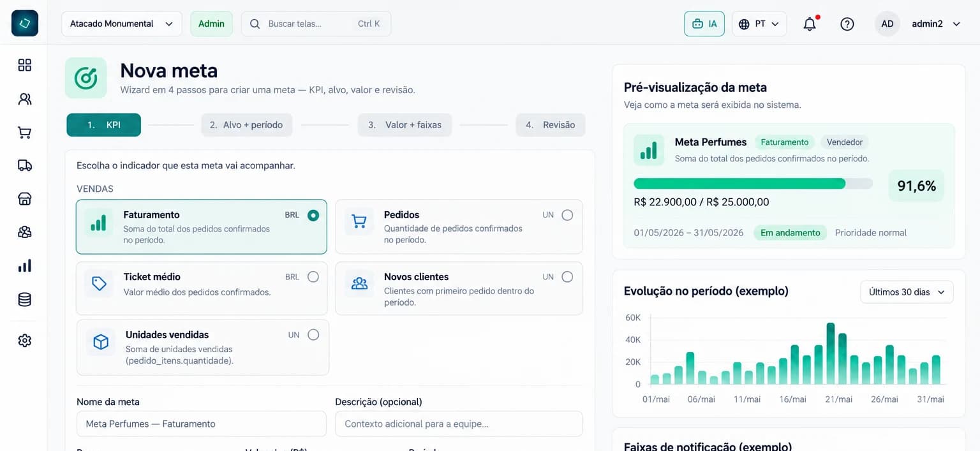This screenshot has width=980, height=451.
Task: Click the 21/mai axis label
Action: 838,399
